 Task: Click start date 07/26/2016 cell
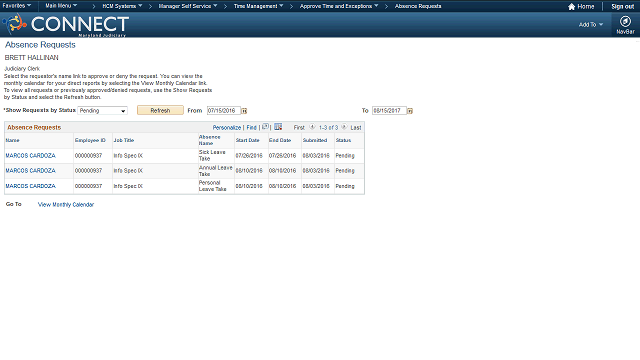(x=249, y=156)
